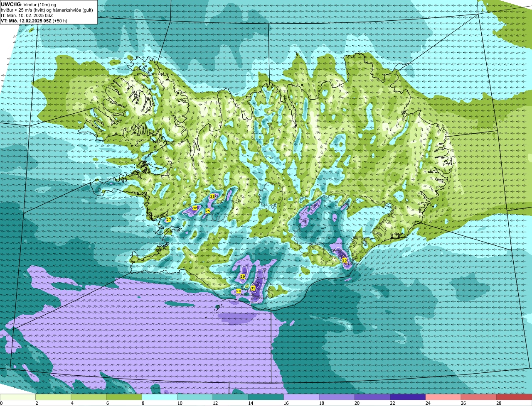Click the yellow gust marker labeled 32
Image resolution: width=532 pixels, height=406 pixels.
click(x=195, y=208)
